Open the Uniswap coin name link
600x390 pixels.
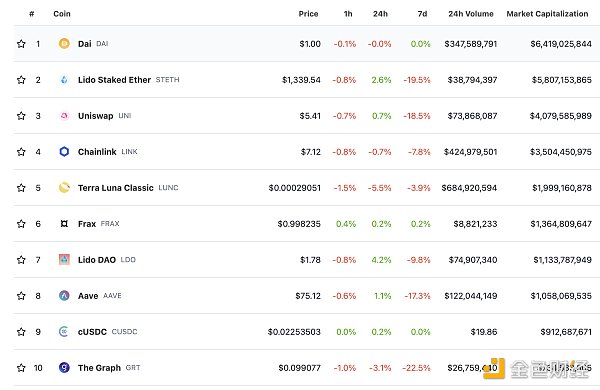pyautogui.click(x=95, y=116)
